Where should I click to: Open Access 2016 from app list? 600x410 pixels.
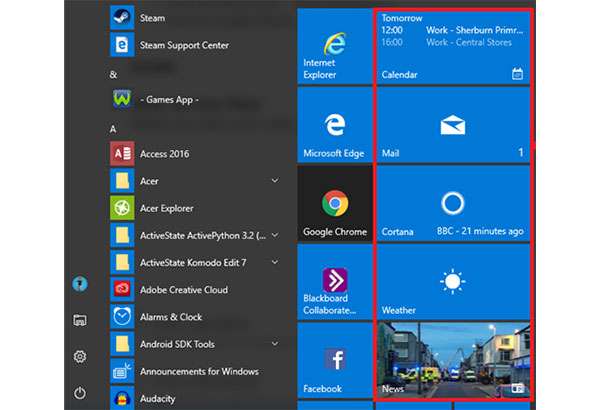pos(165,154)
